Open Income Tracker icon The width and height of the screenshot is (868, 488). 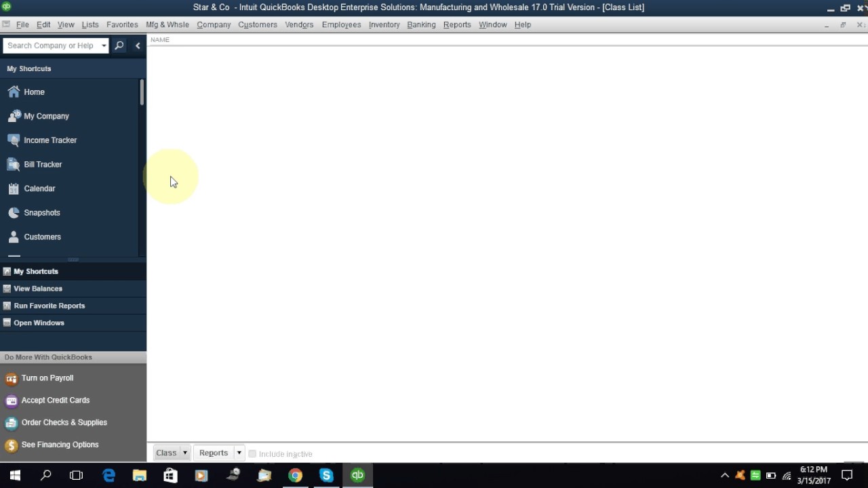(14, 140)
